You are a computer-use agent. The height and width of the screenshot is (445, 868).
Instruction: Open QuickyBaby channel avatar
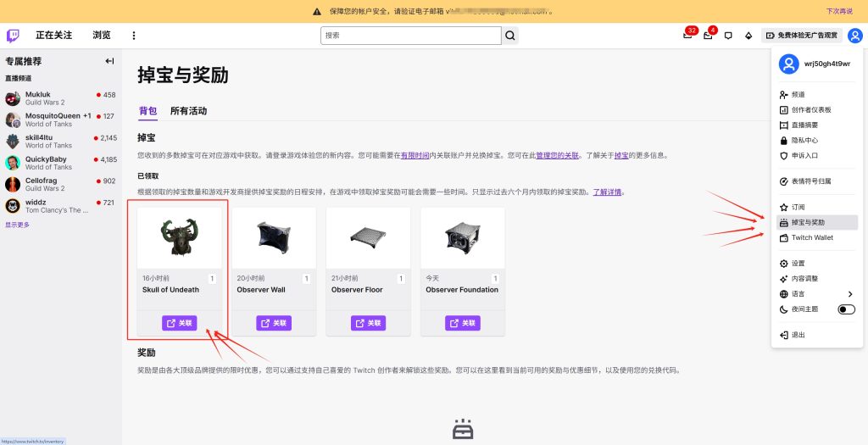click(13, 163)
